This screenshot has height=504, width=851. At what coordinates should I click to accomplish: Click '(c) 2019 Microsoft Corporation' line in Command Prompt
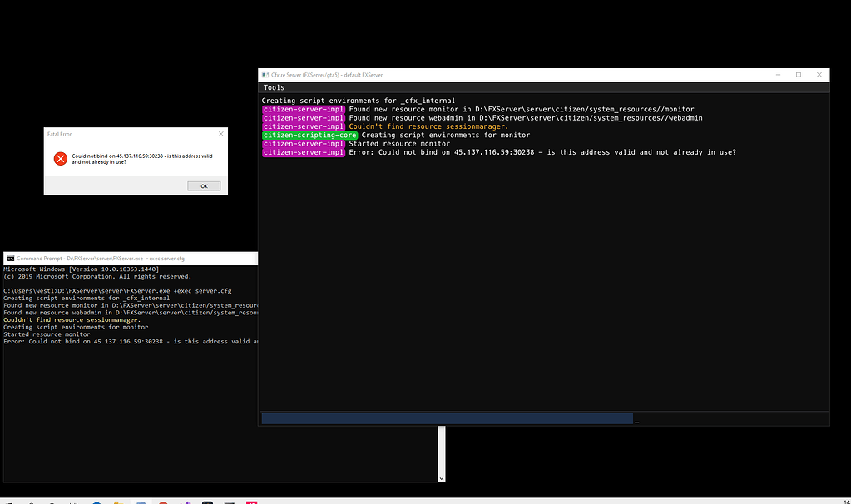coord(97,276)
